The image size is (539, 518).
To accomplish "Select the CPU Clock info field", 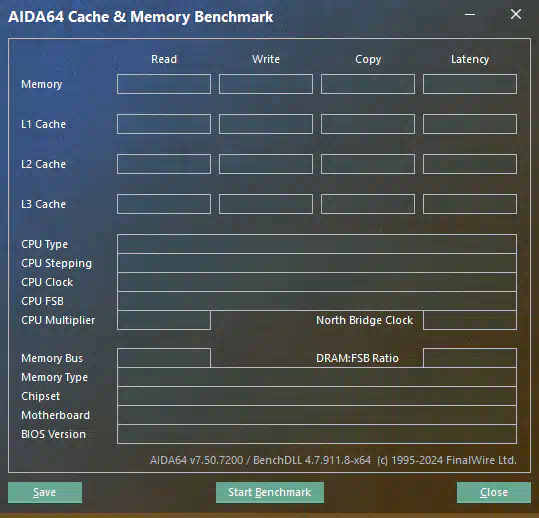I will (317, 282).
